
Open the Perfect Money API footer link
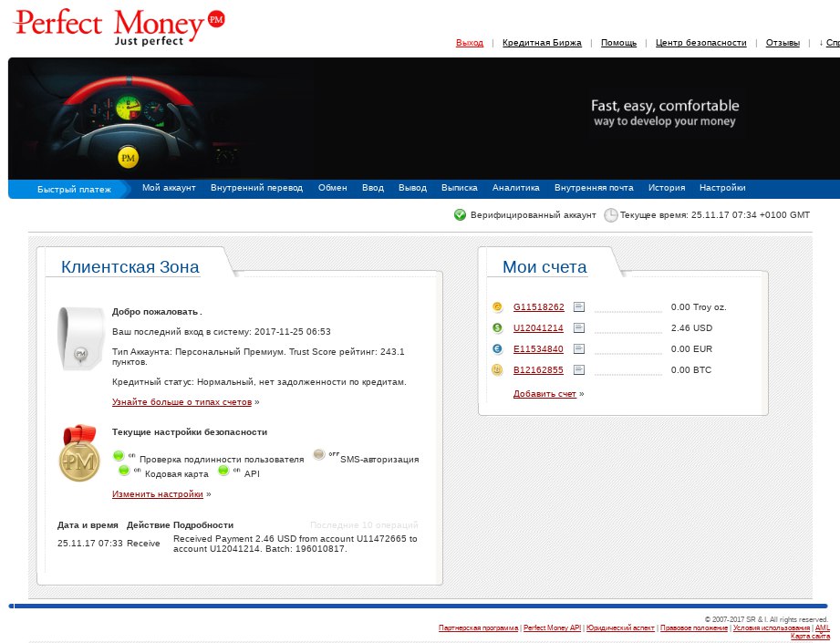(x=553, y=627)
